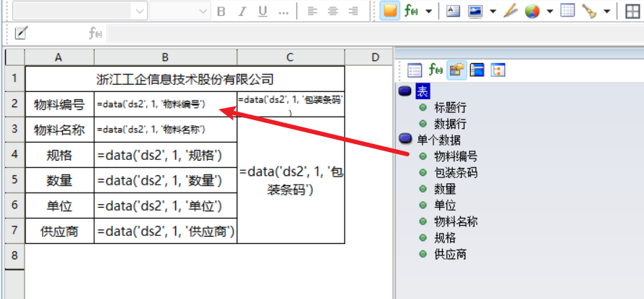Open the fx tab icon in right panel
The height and width of the screenshot is (299, 644).
(435, 70)
